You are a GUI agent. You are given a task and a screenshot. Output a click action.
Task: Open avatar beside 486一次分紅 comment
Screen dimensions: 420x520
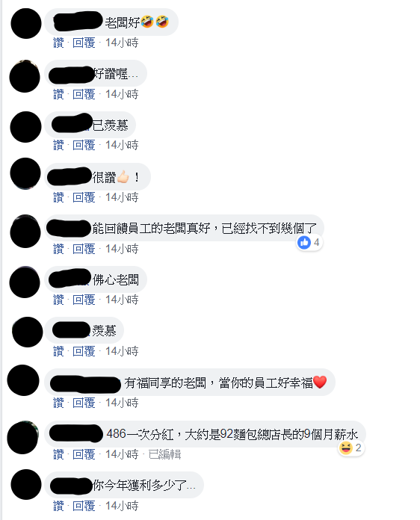23,437
